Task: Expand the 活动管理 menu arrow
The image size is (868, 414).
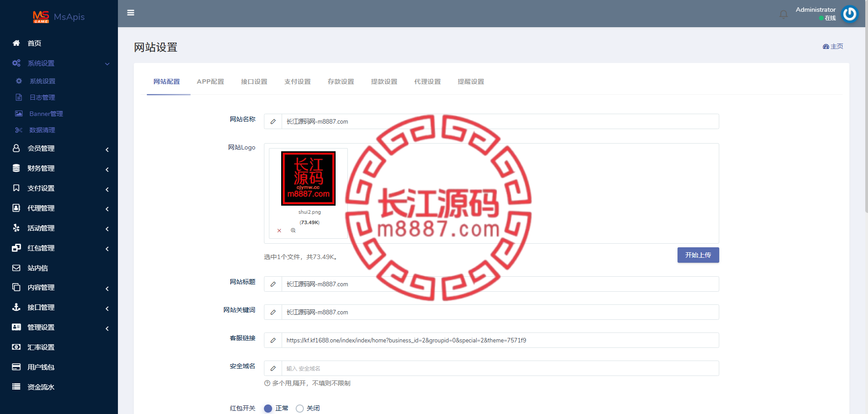Action: 107,229
